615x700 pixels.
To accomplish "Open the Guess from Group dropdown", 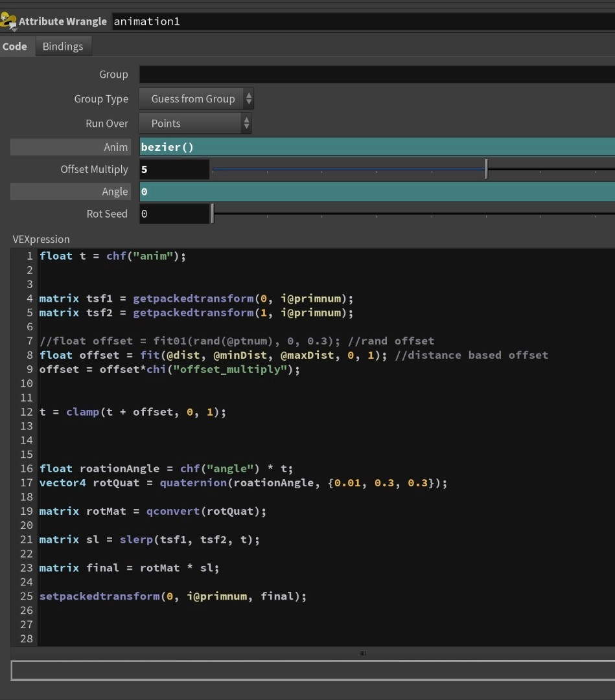I will [x=193, y=98].
